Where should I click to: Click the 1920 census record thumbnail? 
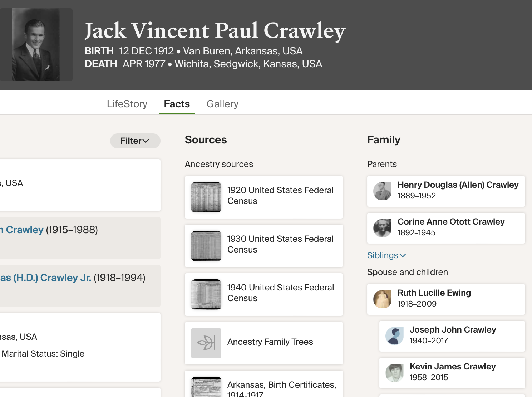tap(206, 197)
